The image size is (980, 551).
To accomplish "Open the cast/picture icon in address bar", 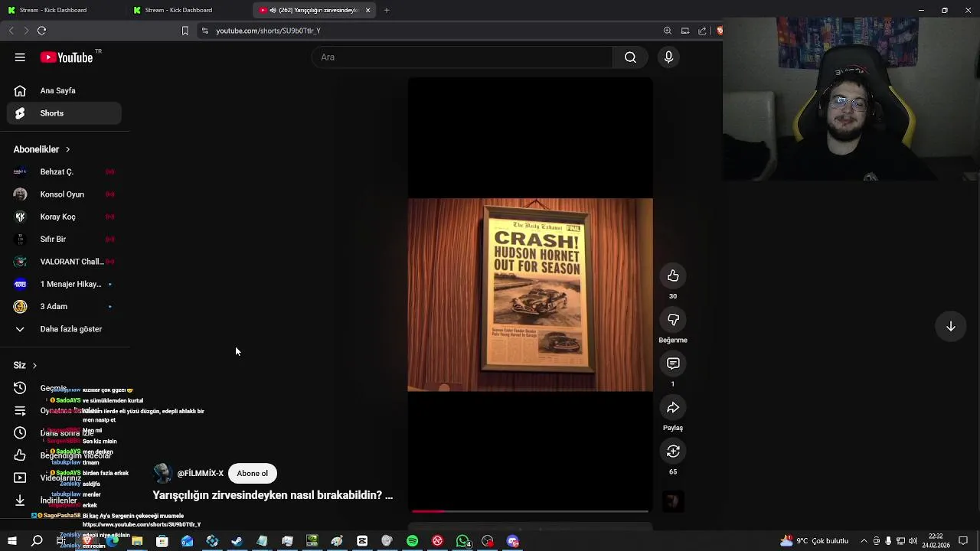I will 685,31.
